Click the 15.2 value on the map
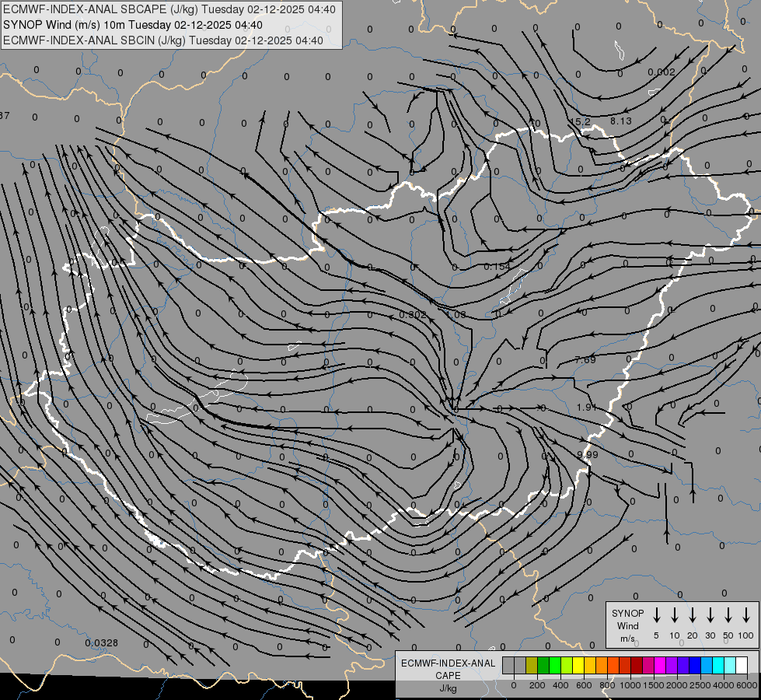The image size is (761, 700). 581,121
